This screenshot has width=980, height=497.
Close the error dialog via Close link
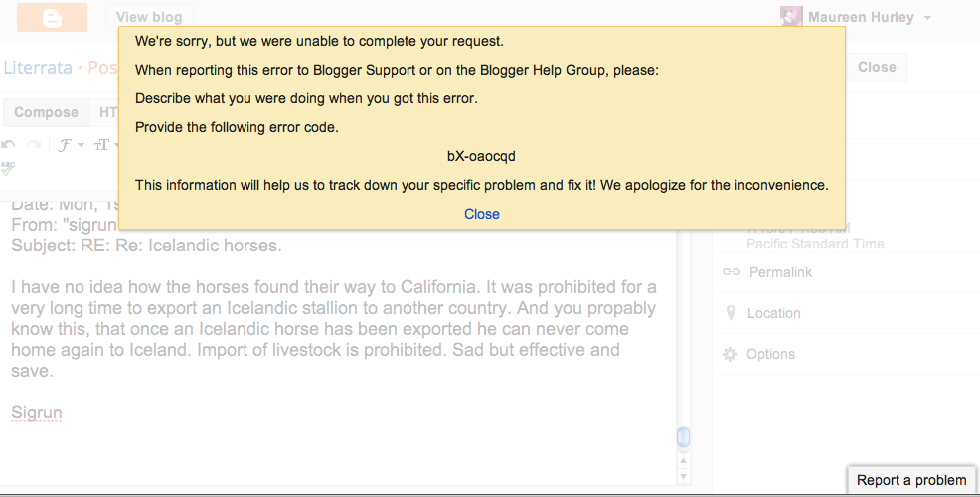click(x=482, y=214)
